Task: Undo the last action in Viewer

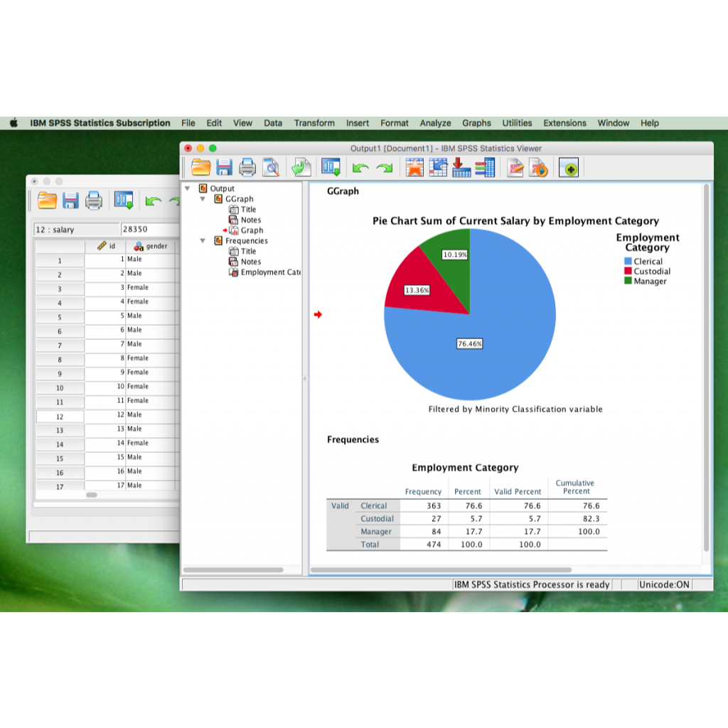Action: (x=360, y=168)
